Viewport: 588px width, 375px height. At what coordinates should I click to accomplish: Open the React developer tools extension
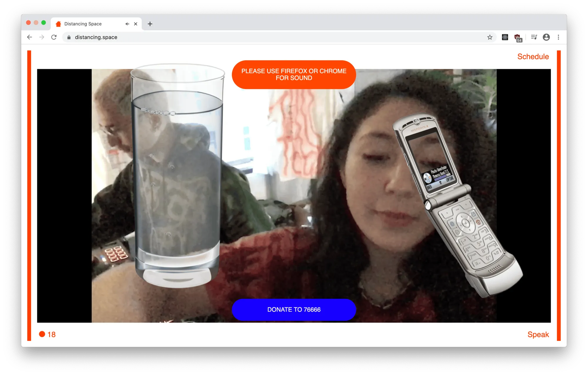(x=505, y=37)
